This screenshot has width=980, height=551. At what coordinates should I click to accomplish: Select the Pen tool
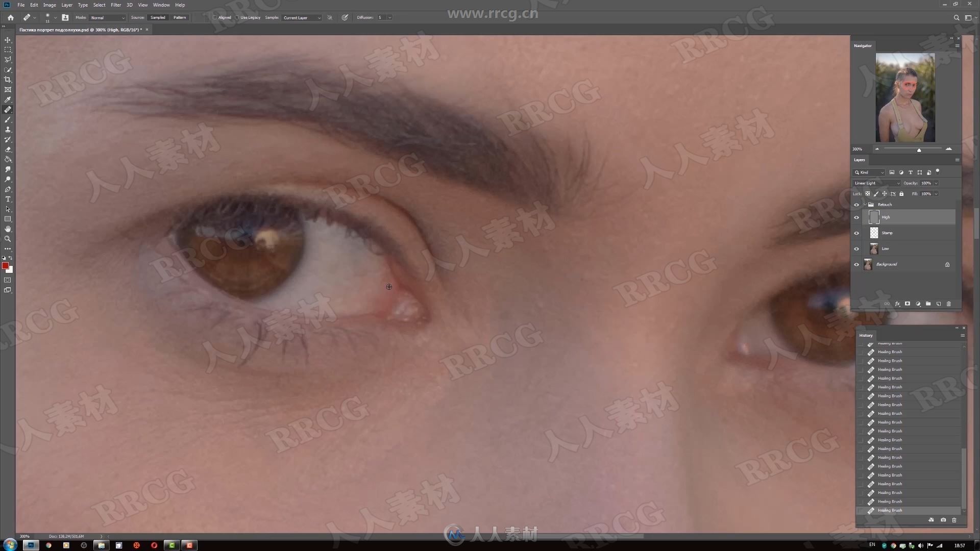tap(8, 189)
